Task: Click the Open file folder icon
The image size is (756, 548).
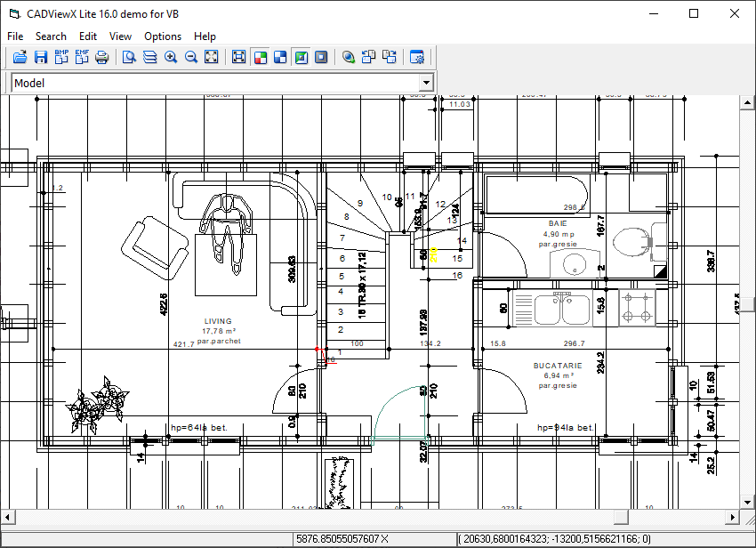Action: (20, 57)
